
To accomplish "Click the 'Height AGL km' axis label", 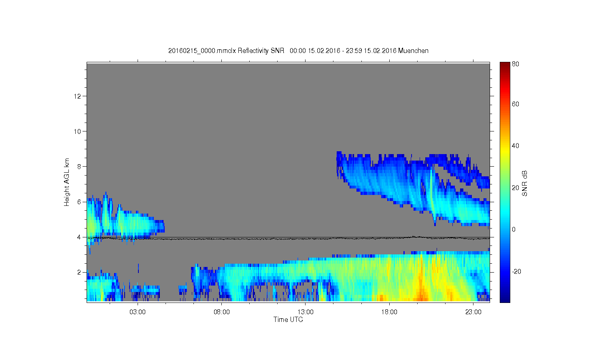I will point(67,182).
